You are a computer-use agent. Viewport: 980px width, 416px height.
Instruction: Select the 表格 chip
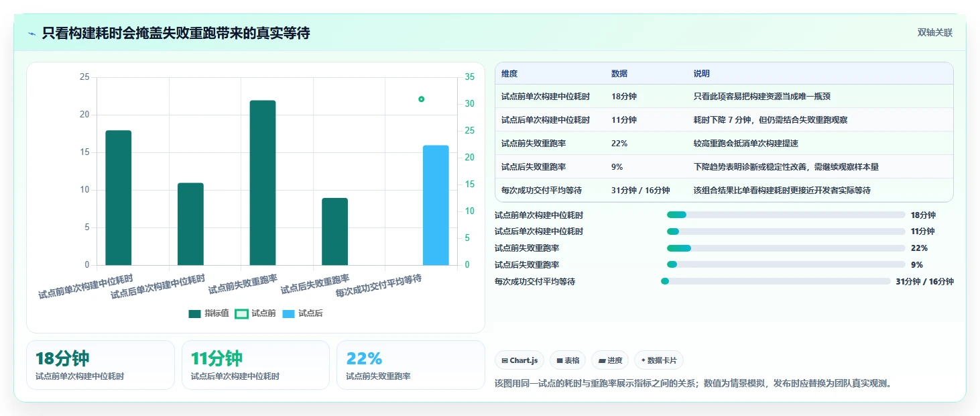click(568, 360)
